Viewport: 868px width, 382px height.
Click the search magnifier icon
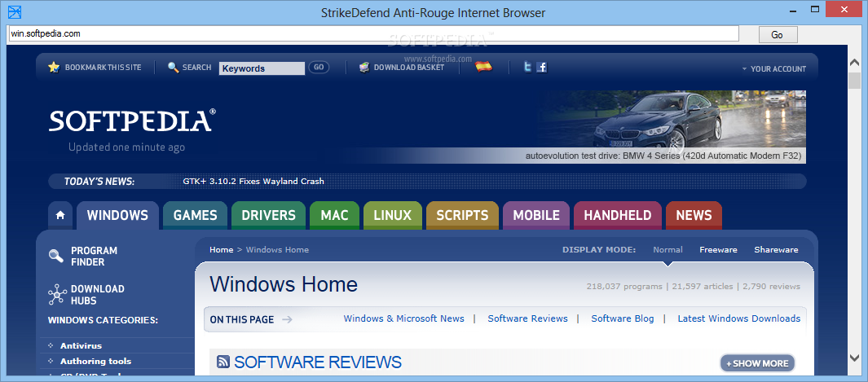coord(174,68)
